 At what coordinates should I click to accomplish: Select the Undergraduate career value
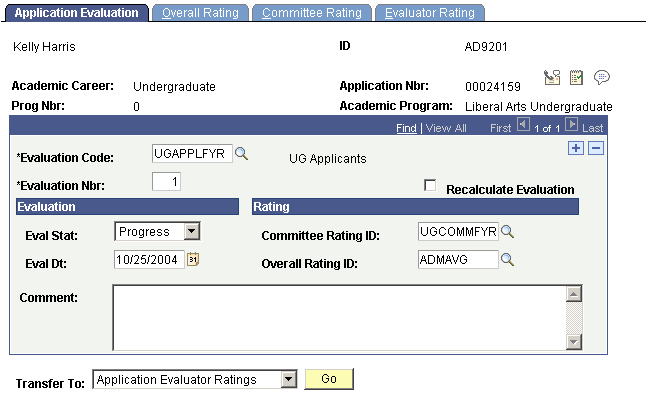pyautogui.click(x=174, y=87)
